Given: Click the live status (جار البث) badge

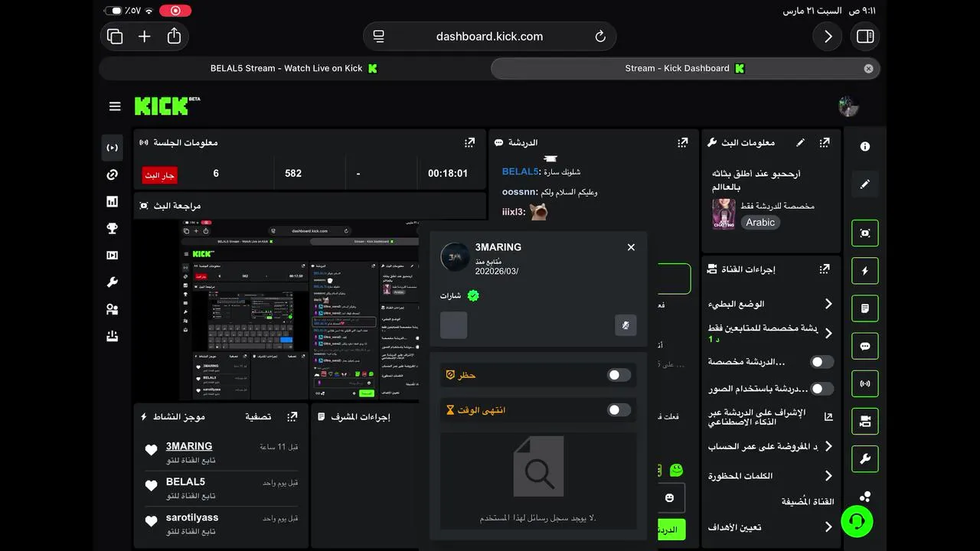Looking at the screenshot, I should (160, 175).
